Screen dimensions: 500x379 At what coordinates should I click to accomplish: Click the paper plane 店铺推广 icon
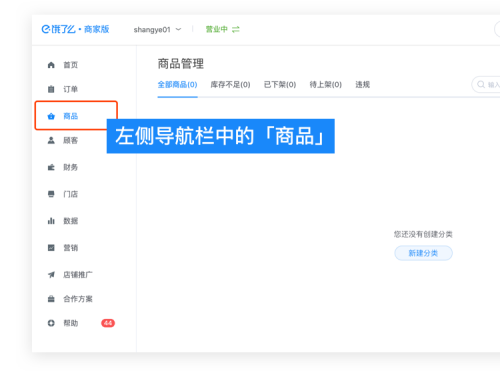coord(51,275)
